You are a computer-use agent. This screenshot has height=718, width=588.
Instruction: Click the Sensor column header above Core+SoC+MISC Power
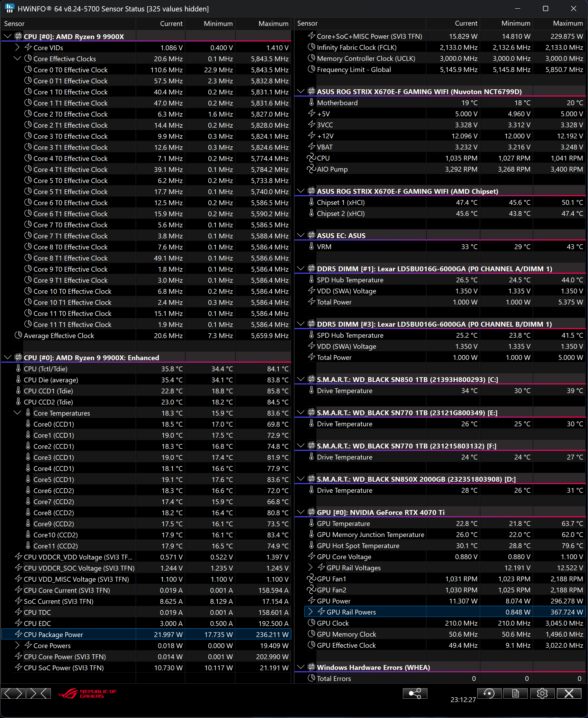coord(361,23)
